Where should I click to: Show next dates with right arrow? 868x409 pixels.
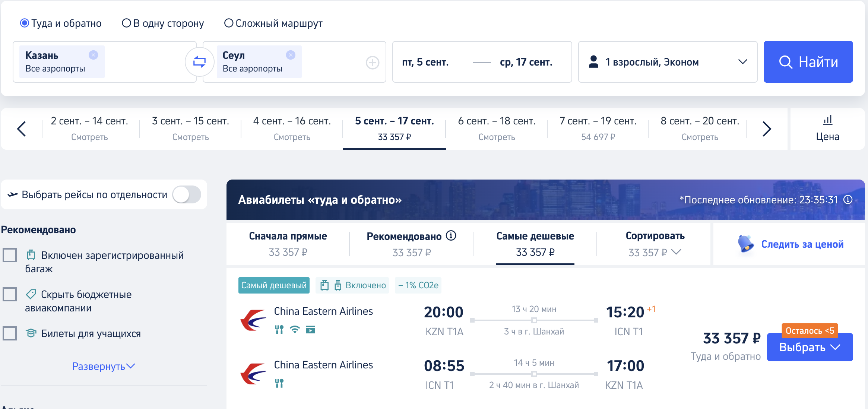pyautogui.click(x=766, y=129)
